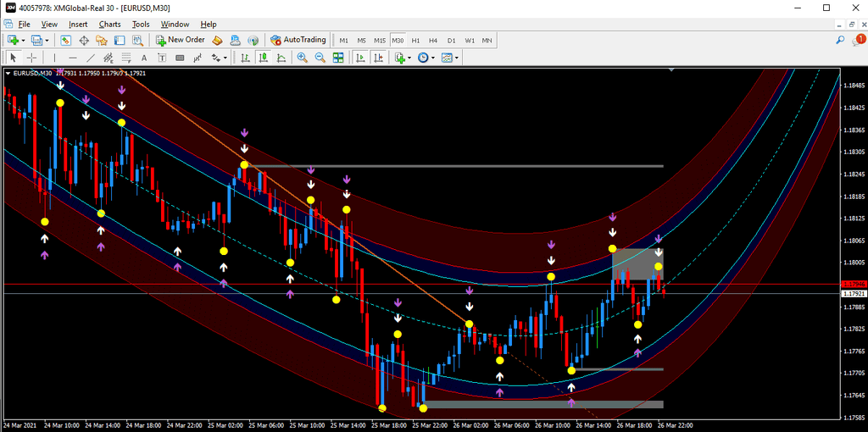The image size is (868, 432).
Task: Show the Navigator panel via star-folder icon
Action: (x=102, y=41)
